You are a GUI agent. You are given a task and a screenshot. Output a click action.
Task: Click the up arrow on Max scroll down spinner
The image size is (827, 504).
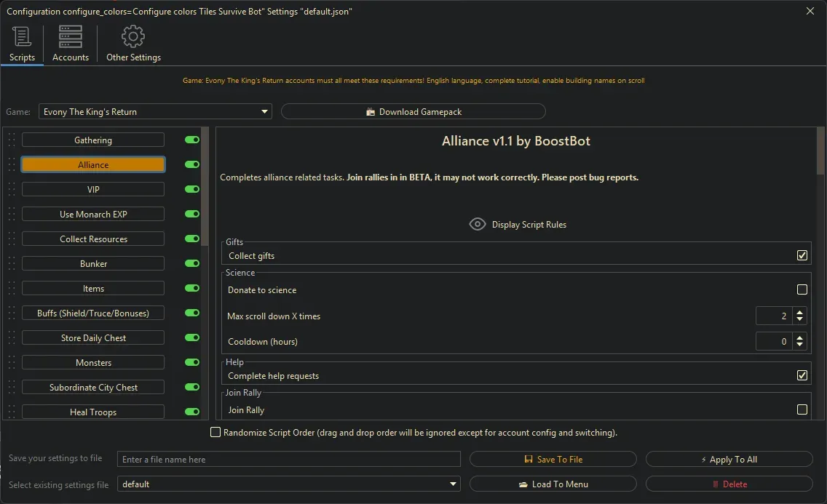coord(800,312)
